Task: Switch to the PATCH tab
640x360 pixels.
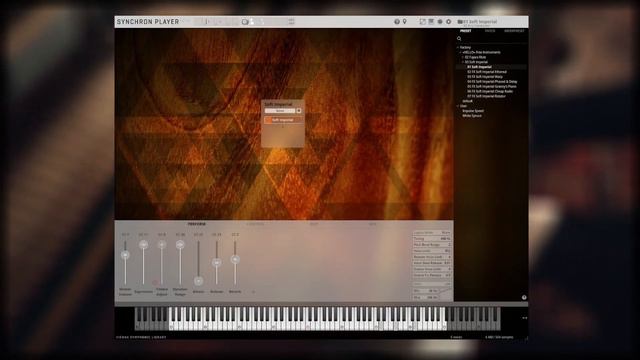Action: [490, 31]
